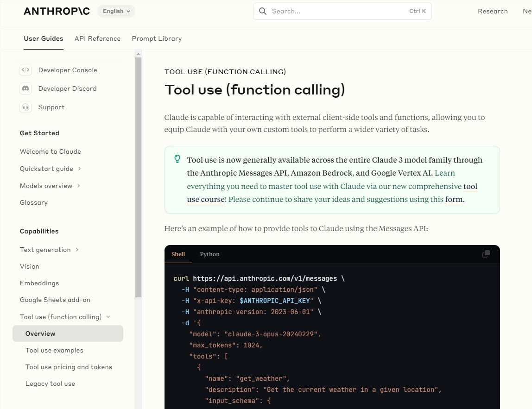Open Tool use (function calling) sidebar item
Viewport: 532px width, 409px height.
(x=61, y=317)
